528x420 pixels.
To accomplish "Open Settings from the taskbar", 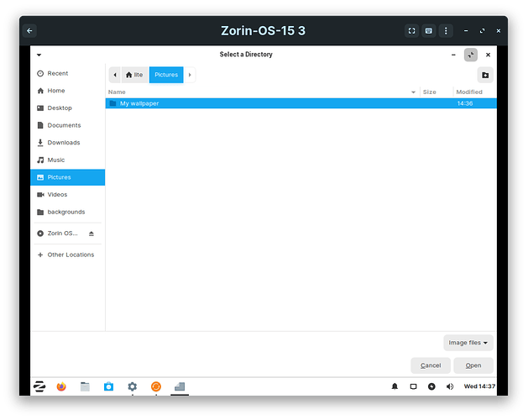I will [133, 386].
